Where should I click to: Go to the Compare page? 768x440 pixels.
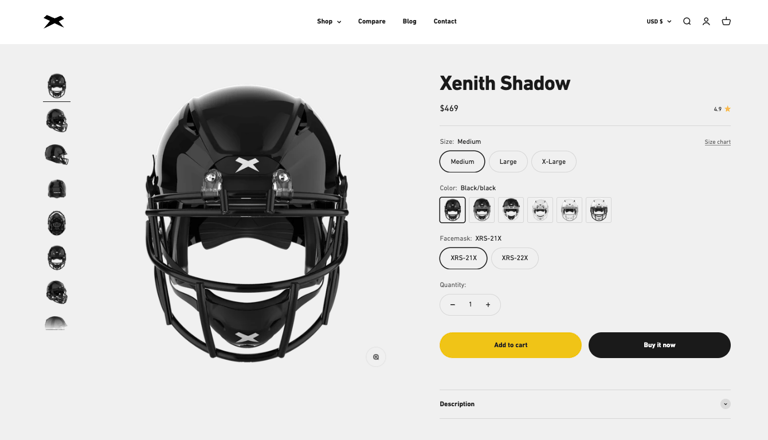(x=371, y=22)
